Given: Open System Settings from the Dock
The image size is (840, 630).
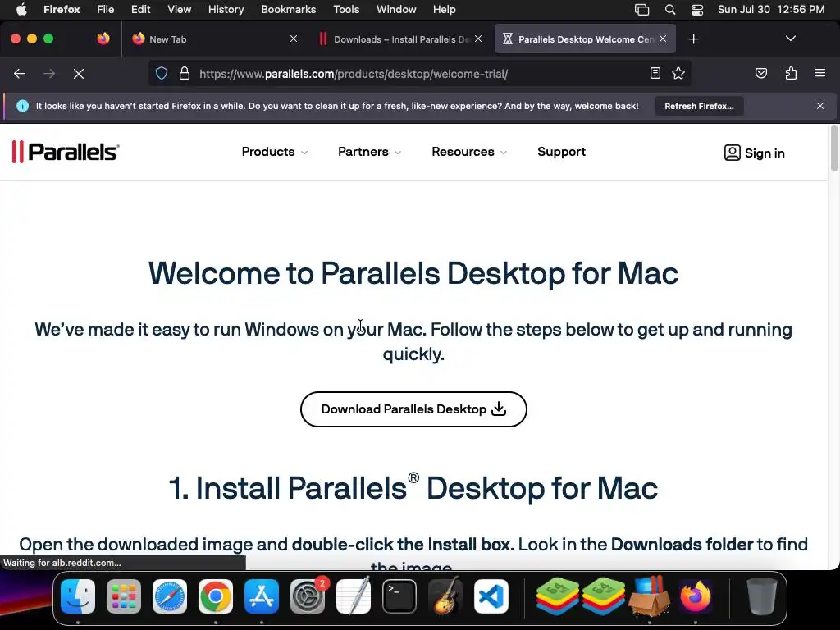Looking at the screenshot, I should 308,596.
